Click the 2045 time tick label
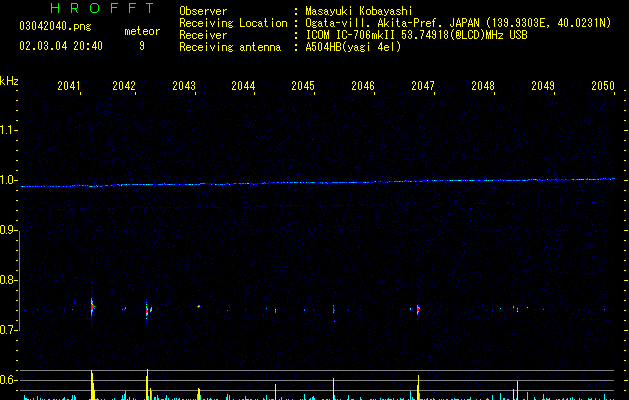 point(303,86)
